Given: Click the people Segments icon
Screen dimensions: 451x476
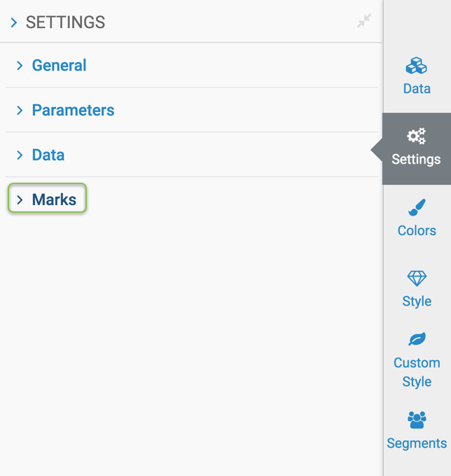Looking at the screenshot, I should point(417,419).
